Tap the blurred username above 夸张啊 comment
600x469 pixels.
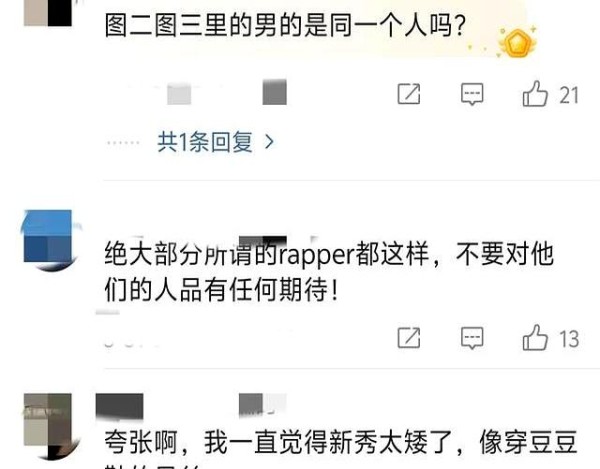click(119, 406)
